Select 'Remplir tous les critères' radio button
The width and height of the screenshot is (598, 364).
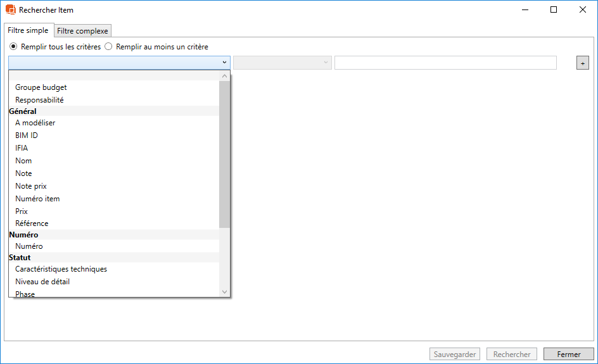tap(13, 47)
